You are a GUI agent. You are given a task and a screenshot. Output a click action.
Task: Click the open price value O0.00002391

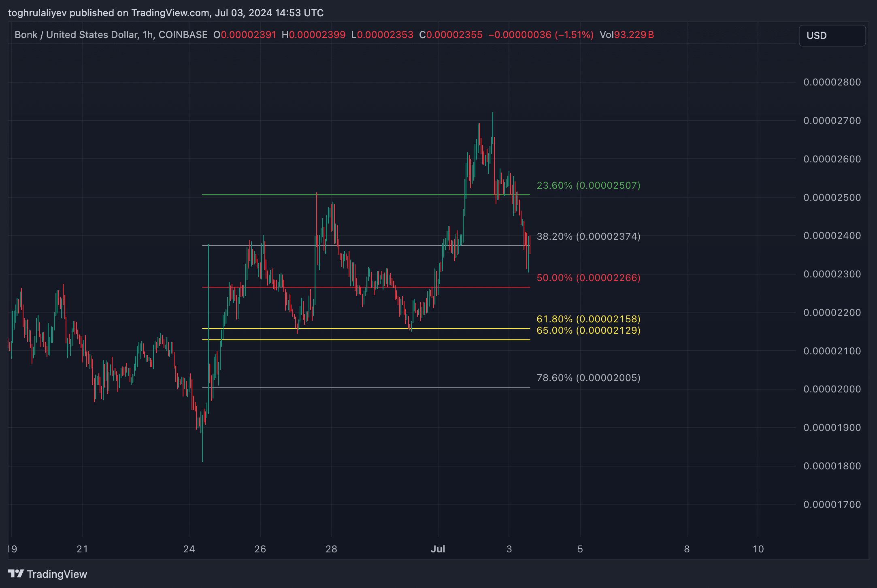tap(245, 35)
